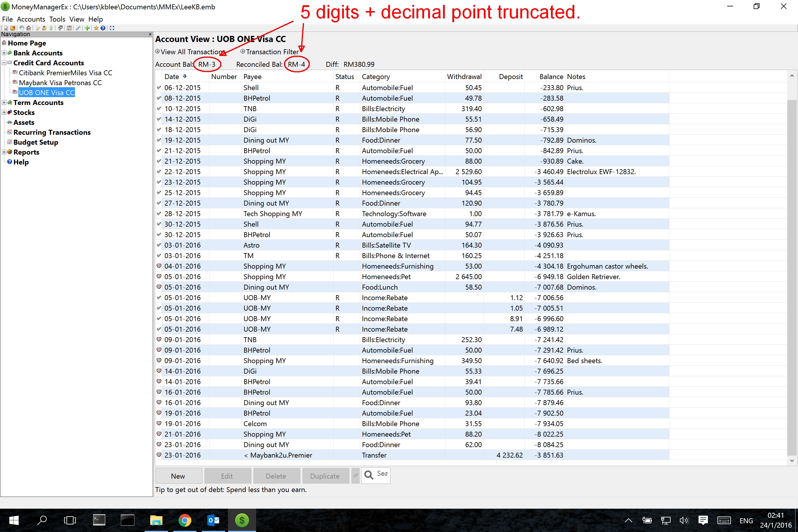Click the Transaction Filter funnel toolbar icon

click(x=60, y=28)
